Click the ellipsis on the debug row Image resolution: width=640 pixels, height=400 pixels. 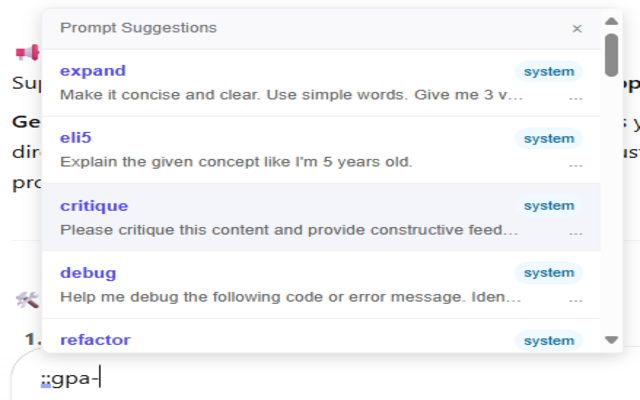[575, 298]
